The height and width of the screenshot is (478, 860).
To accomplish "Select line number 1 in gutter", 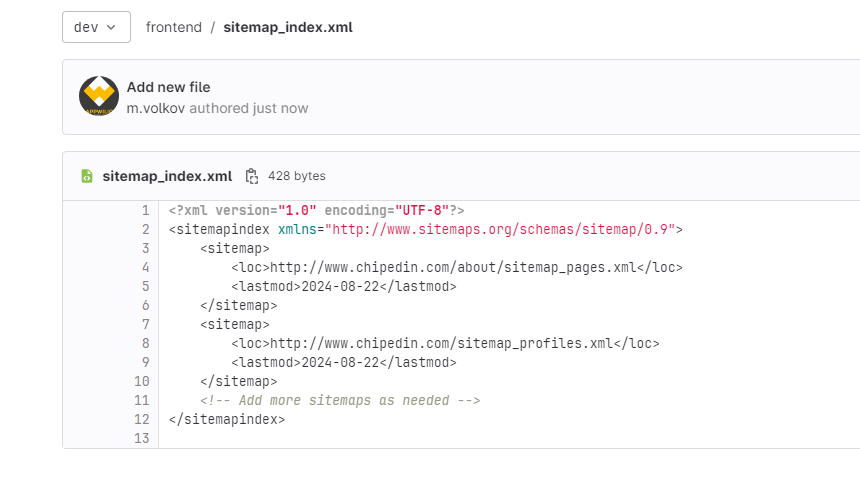I will tap(145, 210).
